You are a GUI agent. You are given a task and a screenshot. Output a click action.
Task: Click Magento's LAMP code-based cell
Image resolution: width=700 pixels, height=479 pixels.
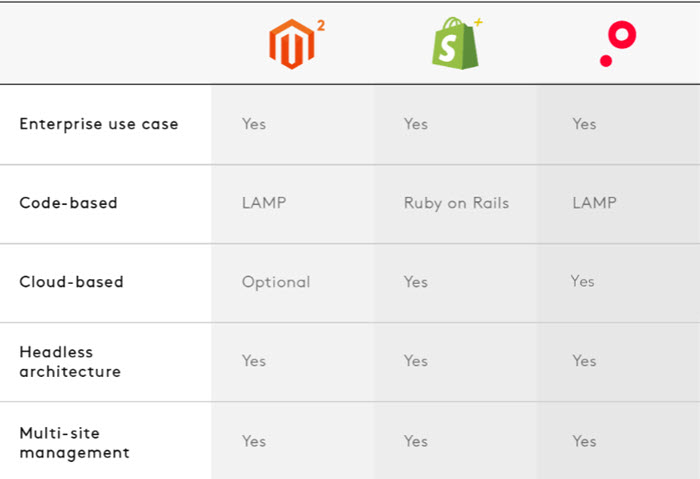[264, 203]
